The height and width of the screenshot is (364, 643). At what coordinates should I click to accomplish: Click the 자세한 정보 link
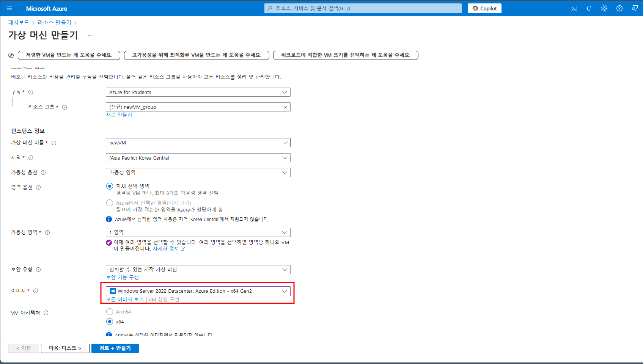tap(168, 249)
